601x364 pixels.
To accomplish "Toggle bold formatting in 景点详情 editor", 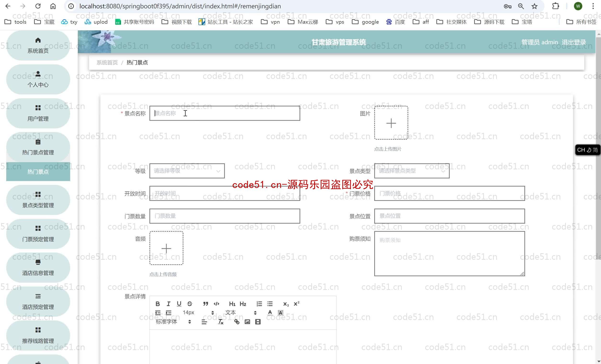I will [158, 304].
